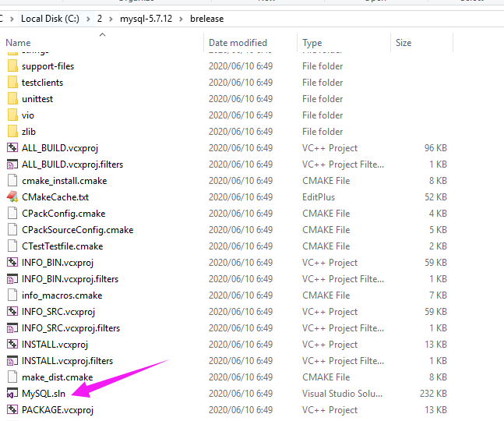Select the MySQL.sln file name
Viewport: 504px width, 421px height.
(x=44, y=394)
